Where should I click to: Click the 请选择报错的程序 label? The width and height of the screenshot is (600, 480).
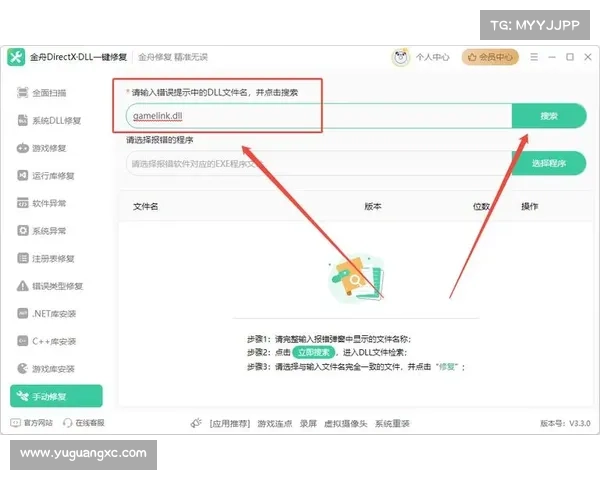pyautogui.click(x=160, y=140)
